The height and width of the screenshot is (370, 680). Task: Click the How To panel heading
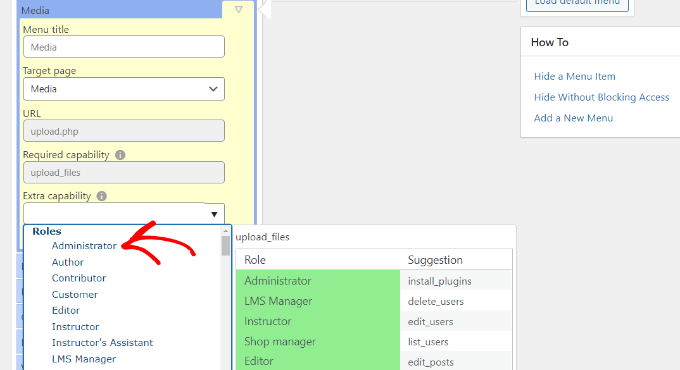click(549, 42)
